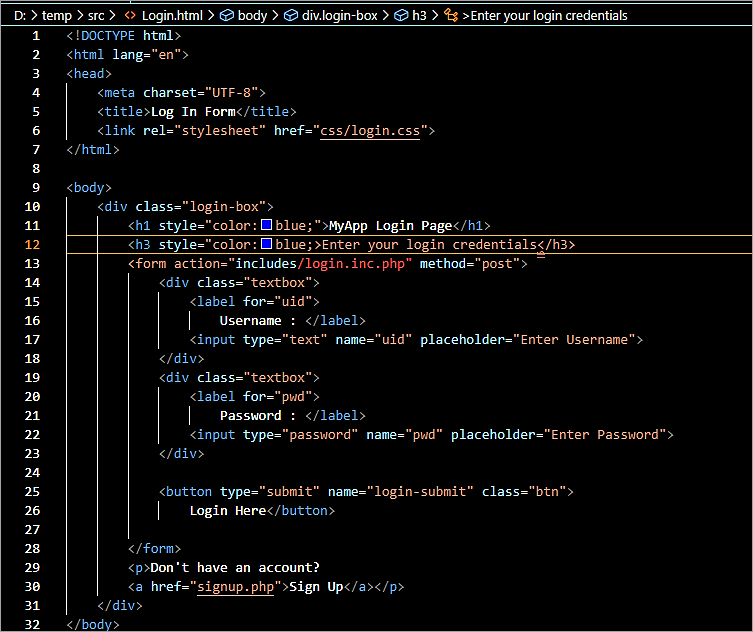Click the h3 cube icon in breadcrumb
This screenshot has width=753, height=632.
tap(401, 15)
